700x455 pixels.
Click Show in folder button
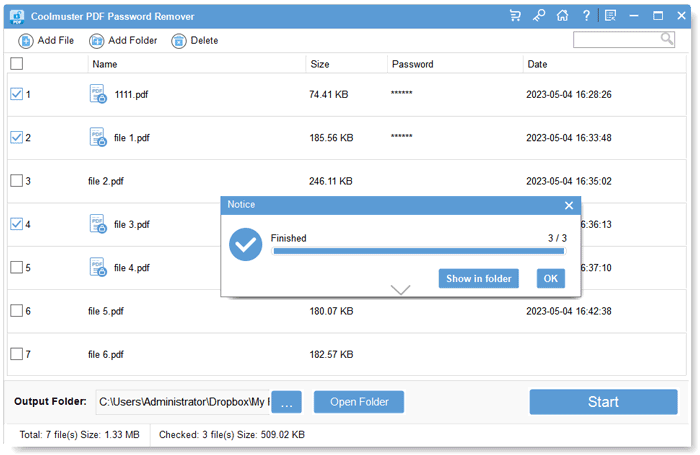479,279
